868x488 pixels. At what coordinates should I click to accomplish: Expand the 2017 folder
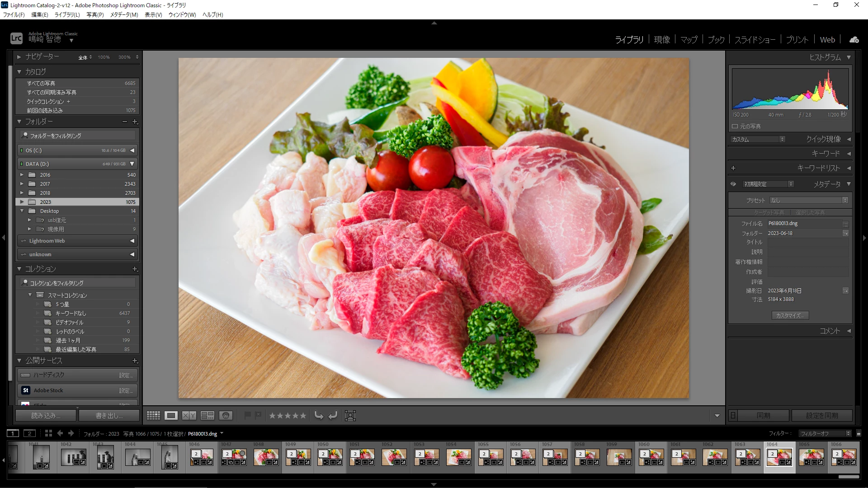22,184
